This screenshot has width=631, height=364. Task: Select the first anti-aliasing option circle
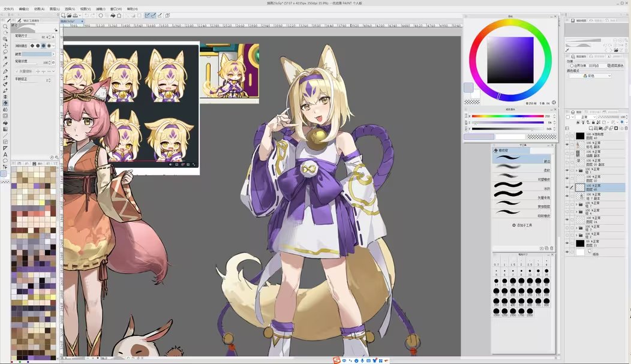32,46
